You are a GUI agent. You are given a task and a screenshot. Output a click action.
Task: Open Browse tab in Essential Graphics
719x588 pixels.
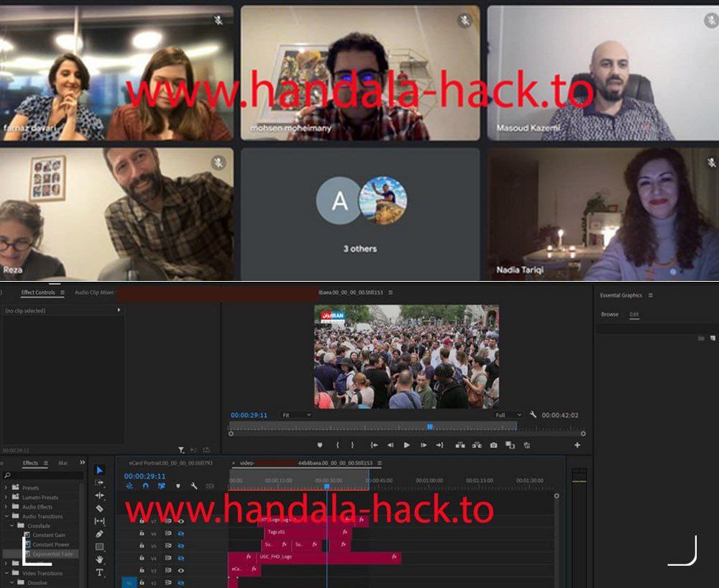pyautogui.click(x=610, y=314)
